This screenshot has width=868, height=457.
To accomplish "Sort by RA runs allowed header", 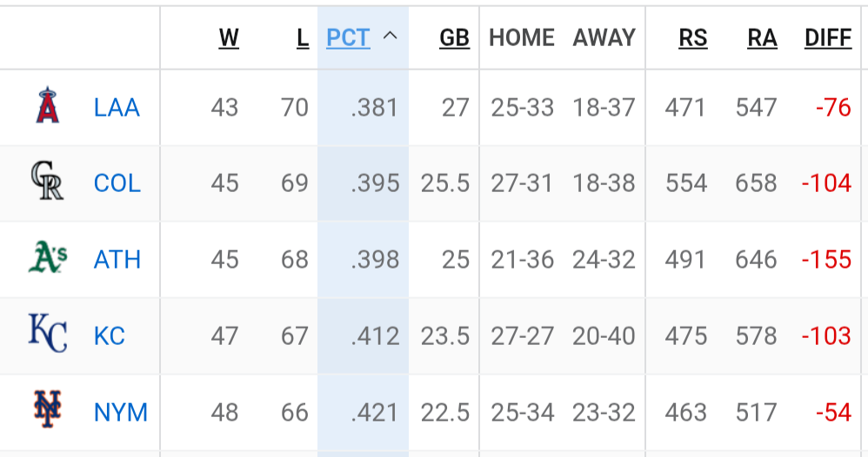I will (x=762, y=37).
